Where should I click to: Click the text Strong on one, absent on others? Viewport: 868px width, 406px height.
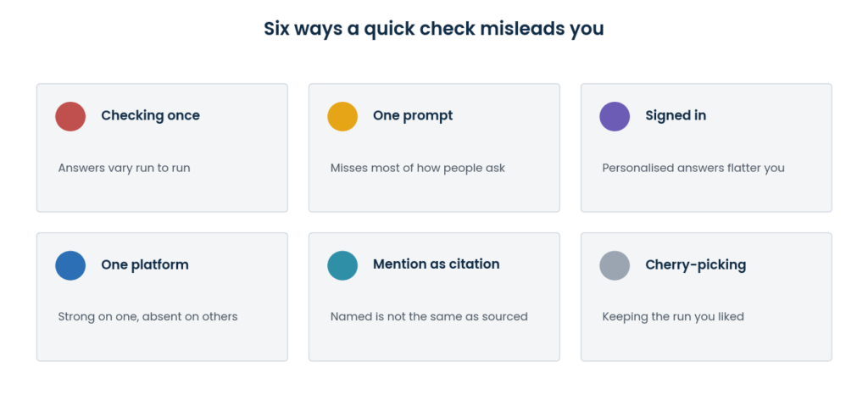click(x=147, y=317)
